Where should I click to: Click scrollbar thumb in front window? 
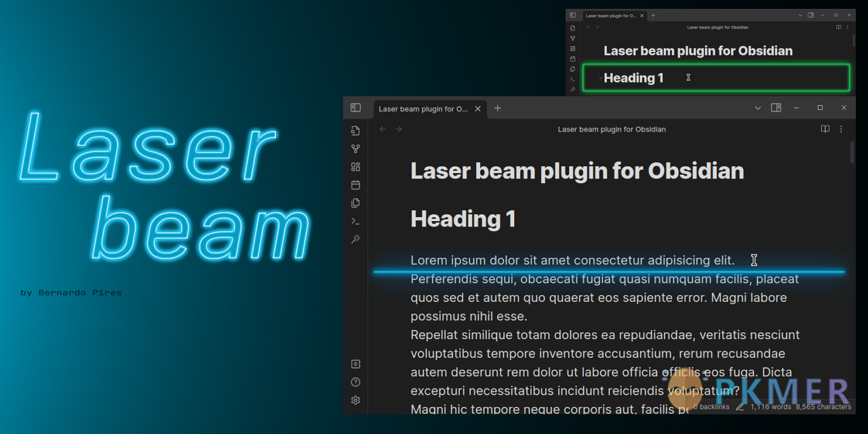tap(852, 152)
